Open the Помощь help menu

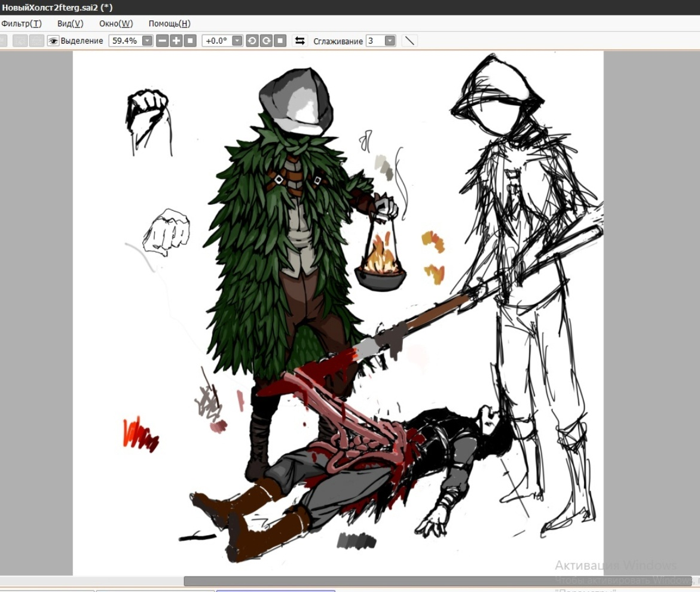169,23
